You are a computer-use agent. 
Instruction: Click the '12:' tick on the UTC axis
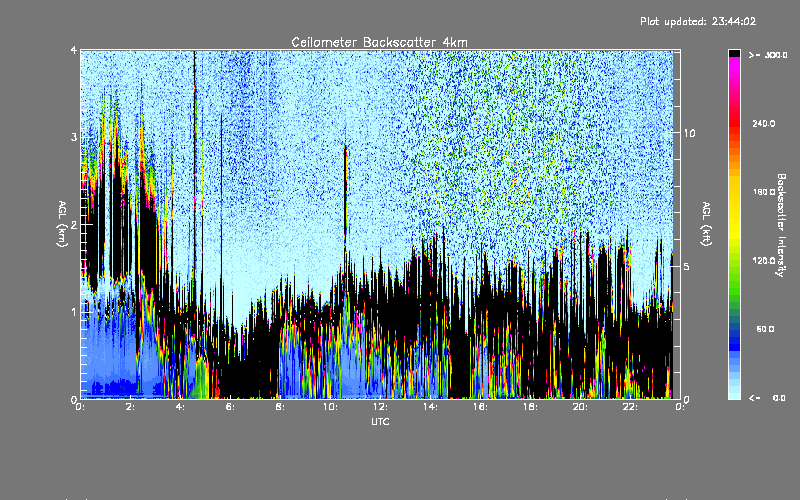click(x=381, y=407)
